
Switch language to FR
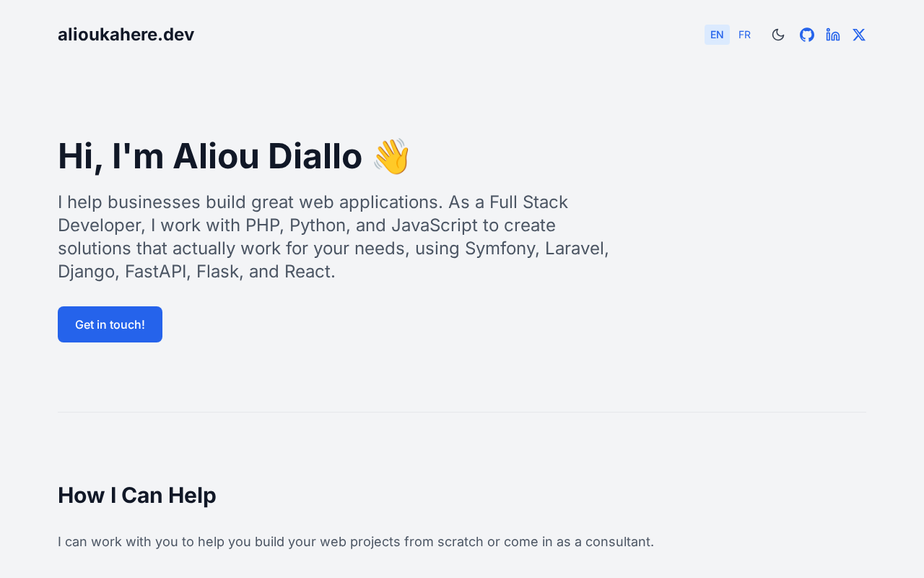pos(744,35)
